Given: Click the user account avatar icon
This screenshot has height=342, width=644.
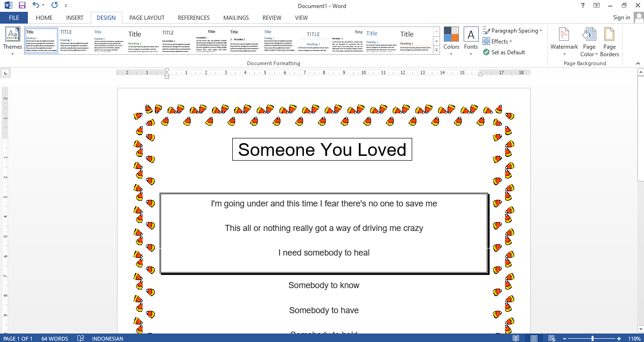Looking at the screenshot, I should (638, 18).
